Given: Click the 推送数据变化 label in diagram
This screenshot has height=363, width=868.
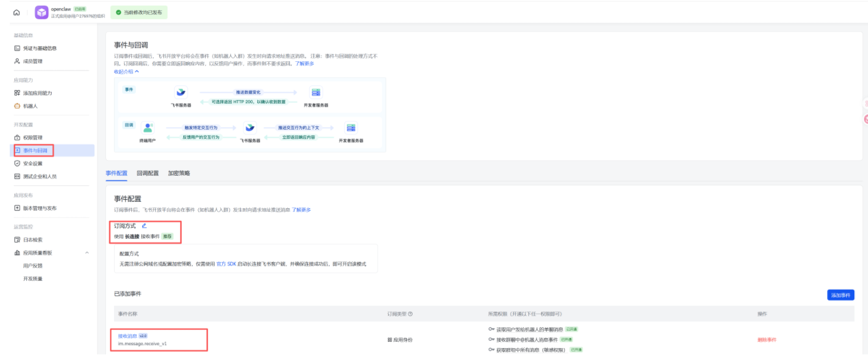Looking at the screenshot, I should (x=248, y=92).
